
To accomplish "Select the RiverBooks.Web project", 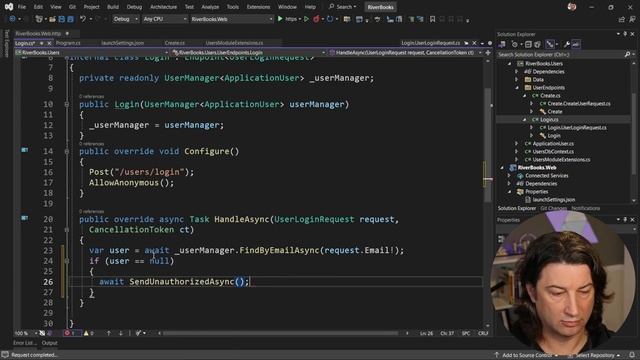I will pyautogui.click(x=536, y=168).
